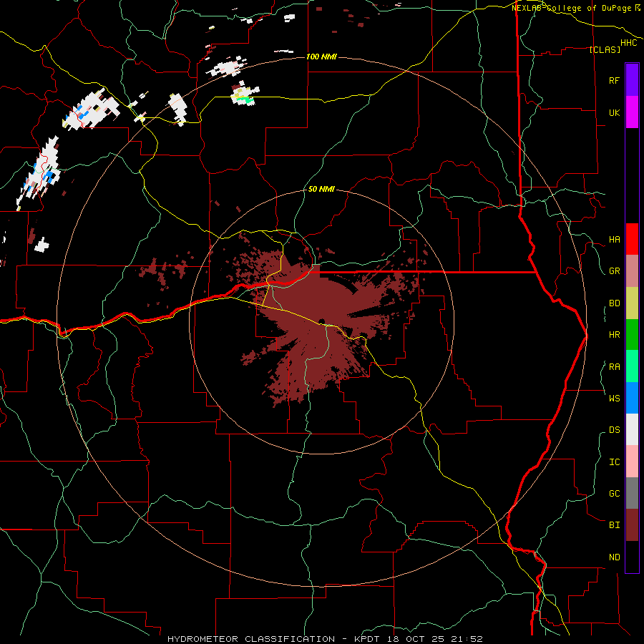Click the dusty pink GR legend swatch
The image size is (644, 644).
click(632, 271)
